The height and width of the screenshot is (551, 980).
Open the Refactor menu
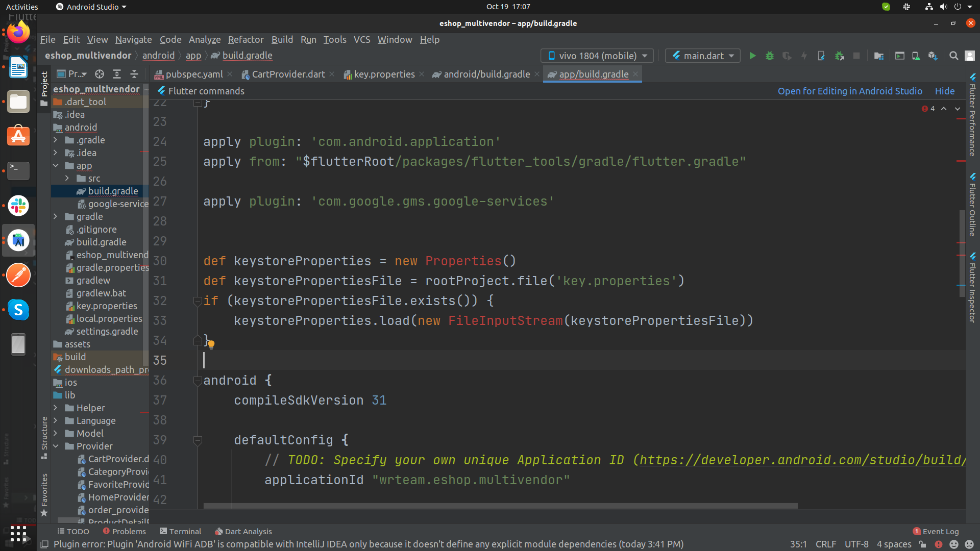click(x=246, y=39)
